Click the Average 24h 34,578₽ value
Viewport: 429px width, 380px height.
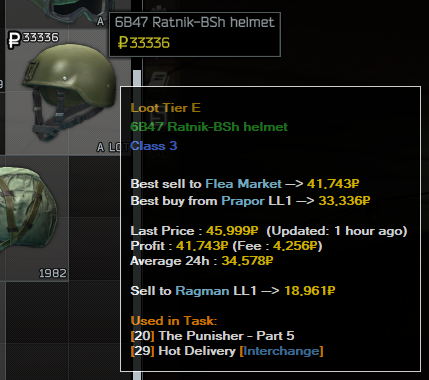coord(247,261)
